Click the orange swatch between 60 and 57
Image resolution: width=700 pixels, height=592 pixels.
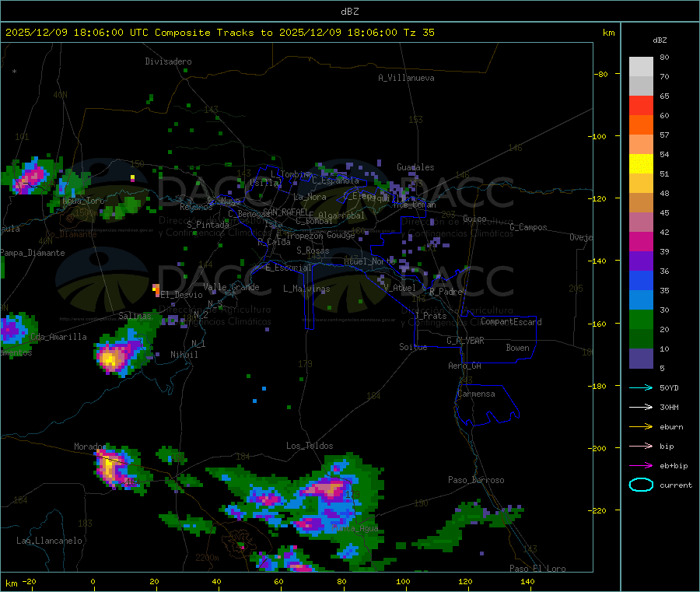(x=641, y=125)
